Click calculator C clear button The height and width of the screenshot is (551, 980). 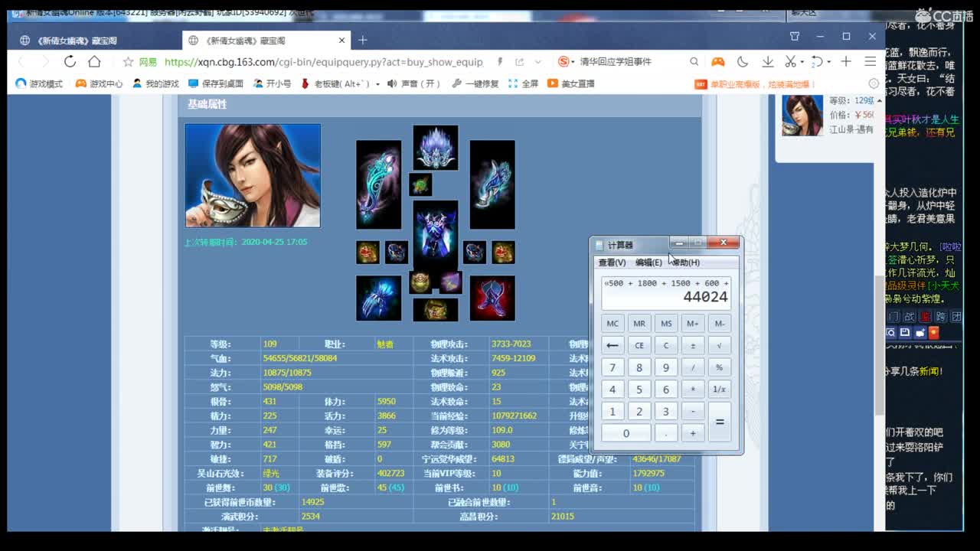click(666, 345)
